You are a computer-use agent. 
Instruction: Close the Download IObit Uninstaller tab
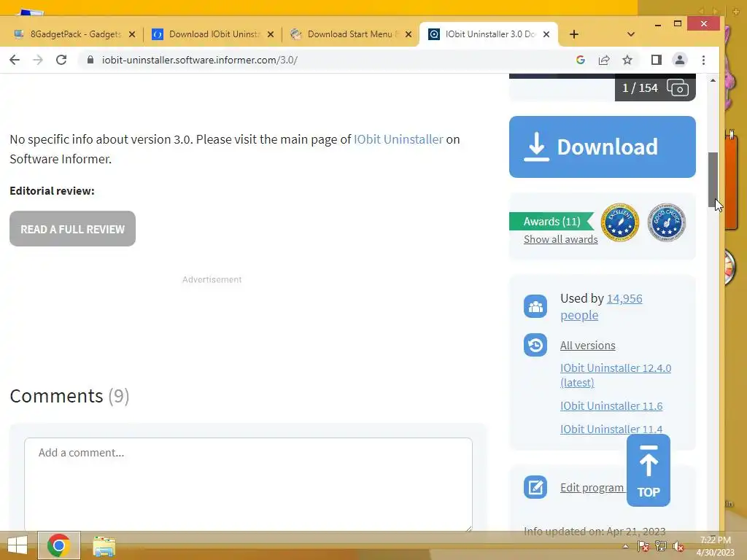point(271,34)
